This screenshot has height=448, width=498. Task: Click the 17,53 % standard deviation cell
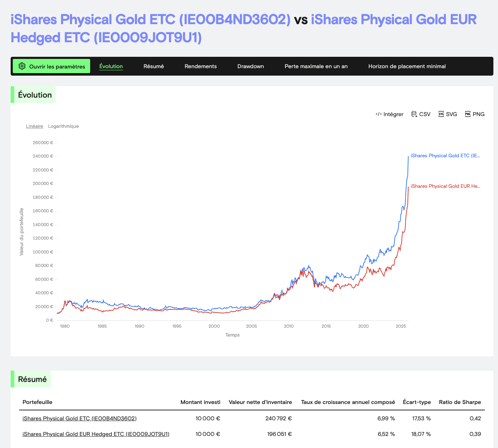(421, 419)
